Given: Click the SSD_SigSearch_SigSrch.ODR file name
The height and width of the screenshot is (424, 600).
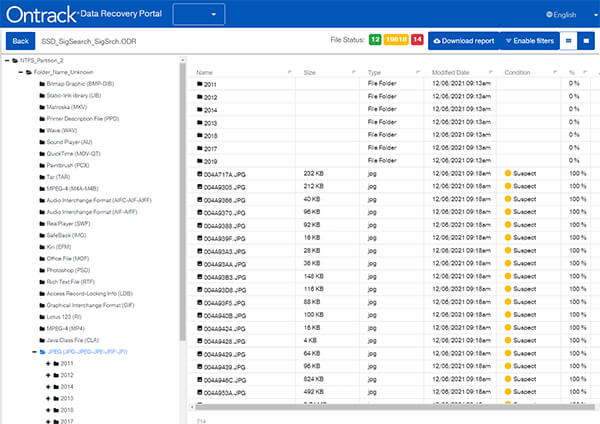Looking at the screenshot, I should 89,41.
